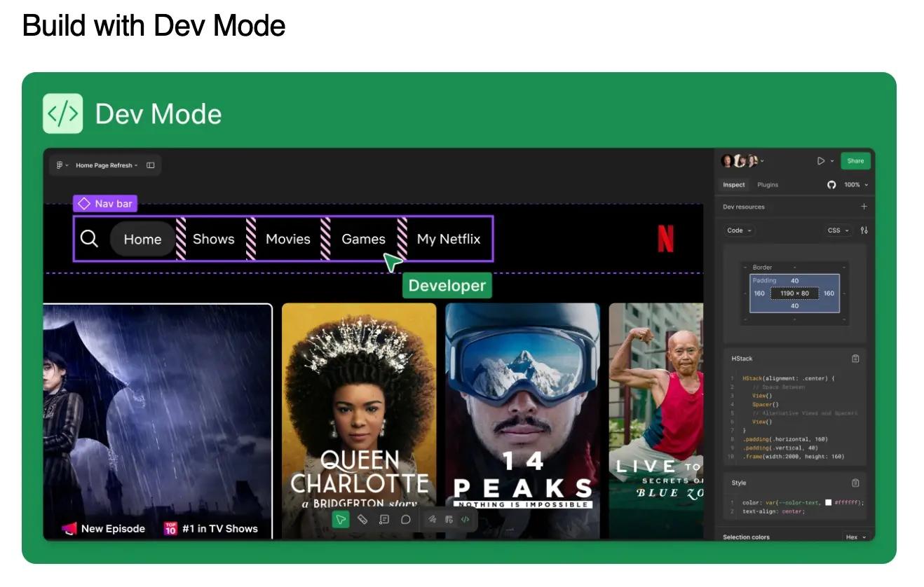Click the green Share button
The image size is (924, 587).
coord(855,161)
